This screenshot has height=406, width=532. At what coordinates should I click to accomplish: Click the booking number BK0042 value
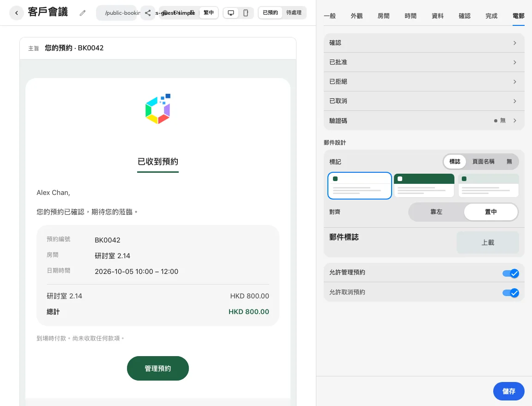108,240
